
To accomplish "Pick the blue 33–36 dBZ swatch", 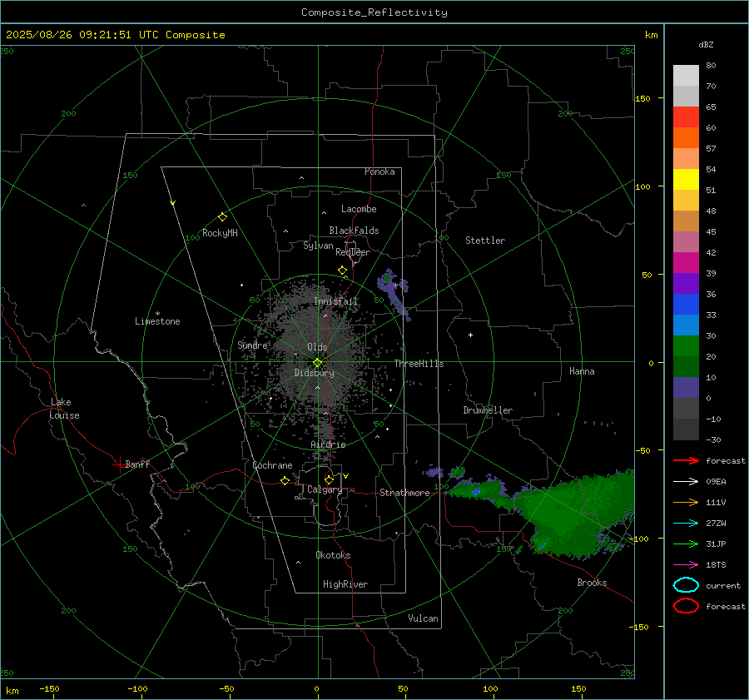I will point(686,305).
